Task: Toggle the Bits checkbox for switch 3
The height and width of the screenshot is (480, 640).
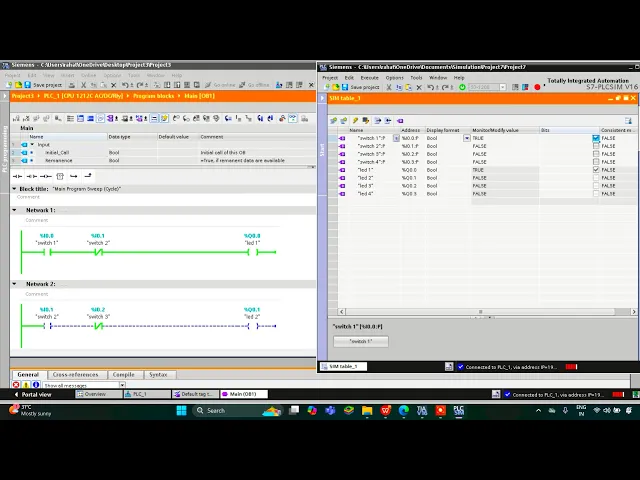Action: click(596, 154)
